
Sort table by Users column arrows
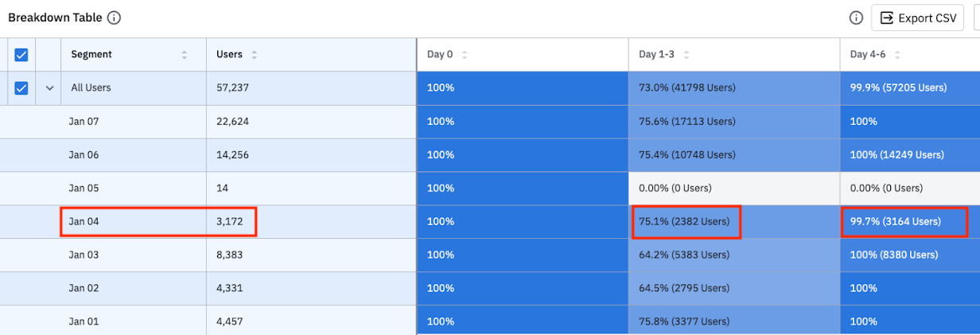pyautogui.click(x=255, y=55)
